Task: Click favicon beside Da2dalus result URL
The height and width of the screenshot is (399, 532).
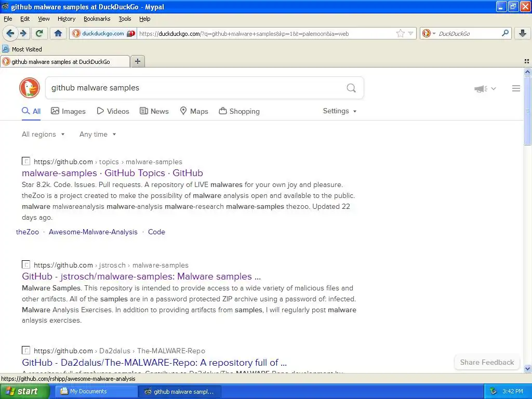Action: pyautogui.click(x=26, y=350)
